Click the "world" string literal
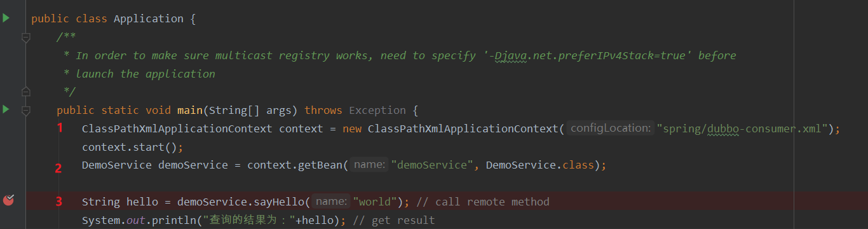The height and width of the screenshot is (229, 868). [x=375, y=202]
